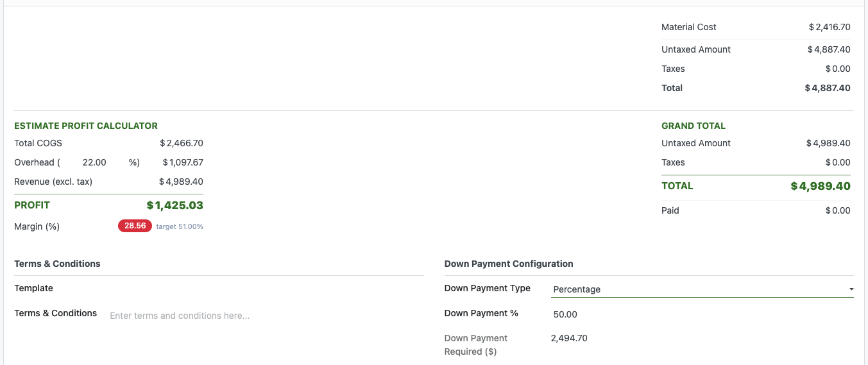Click the Material Cost label
Image resolution: width=868 pixels, height=365 pixels.
pos(689,27)
